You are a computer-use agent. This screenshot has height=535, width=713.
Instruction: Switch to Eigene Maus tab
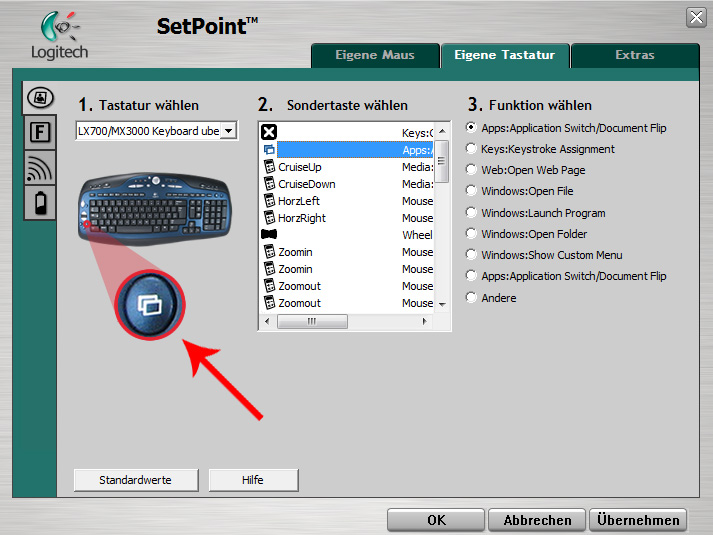click(x=375, y=55)
